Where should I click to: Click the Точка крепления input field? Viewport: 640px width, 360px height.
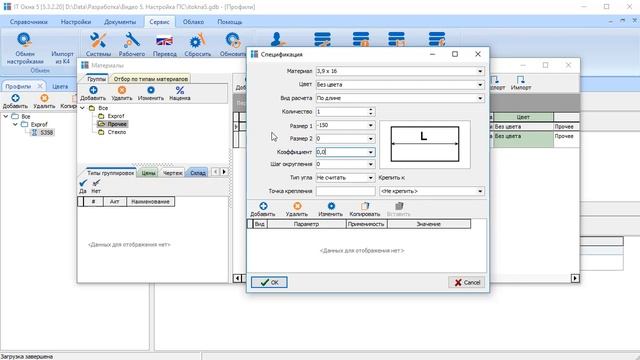(x=345, y=191)
